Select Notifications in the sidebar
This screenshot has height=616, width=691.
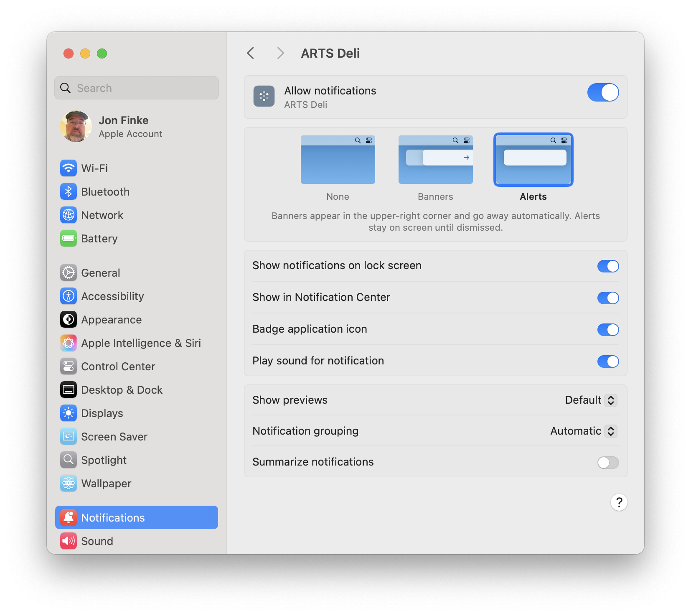pos(137,518)
